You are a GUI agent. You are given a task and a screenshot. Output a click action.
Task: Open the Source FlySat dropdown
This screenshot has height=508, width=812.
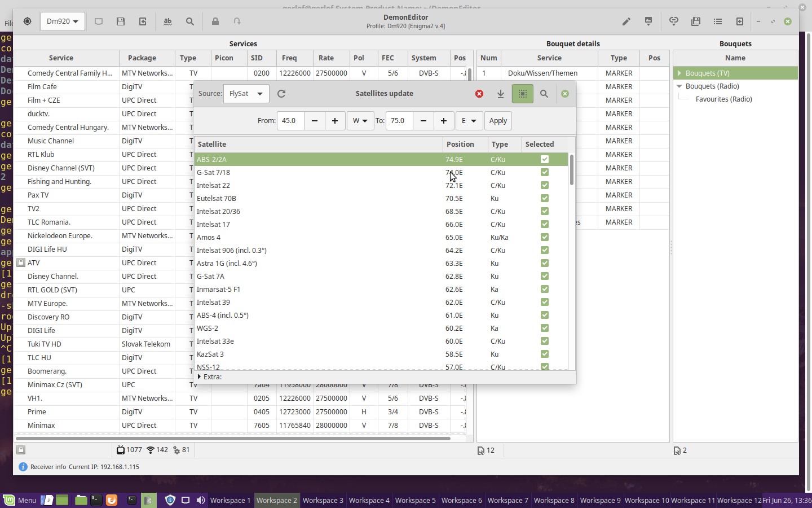246,94
